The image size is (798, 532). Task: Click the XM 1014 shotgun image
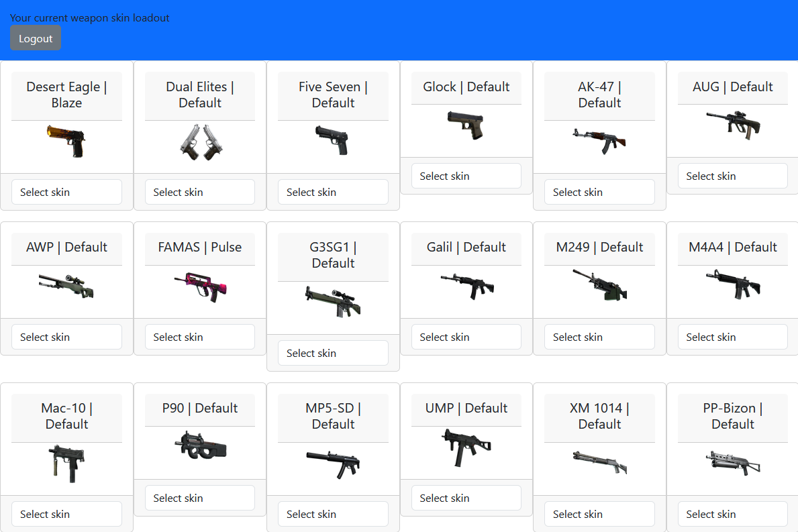tap(599, 462)
